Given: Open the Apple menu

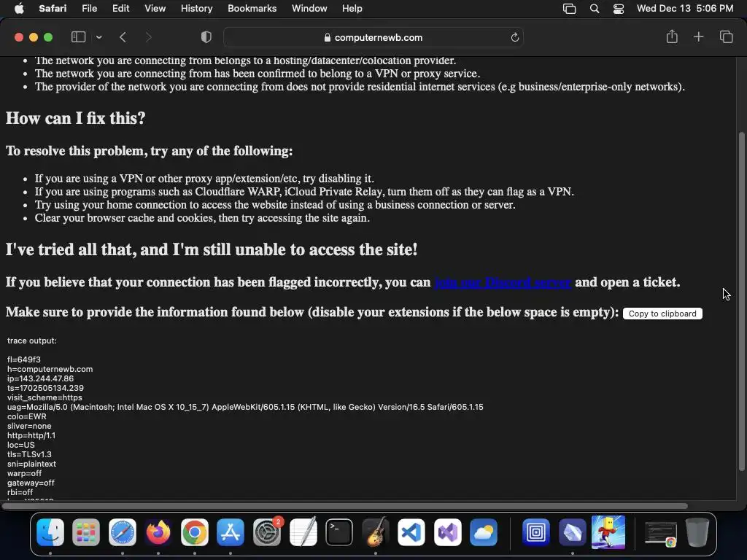Looking at the screenshot, I should tap(19, 9).
